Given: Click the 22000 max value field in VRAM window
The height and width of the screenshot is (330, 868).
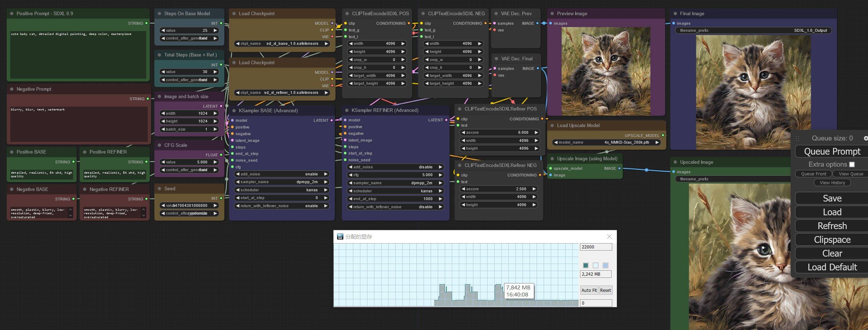Looking at the screenshot, I should (596, 247).
